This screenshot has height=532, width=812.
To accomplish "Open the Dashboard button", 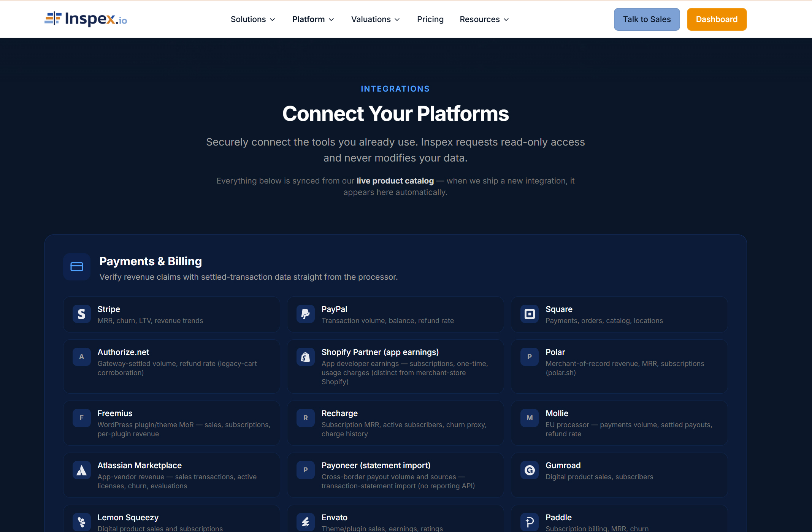I will point(717,19).
